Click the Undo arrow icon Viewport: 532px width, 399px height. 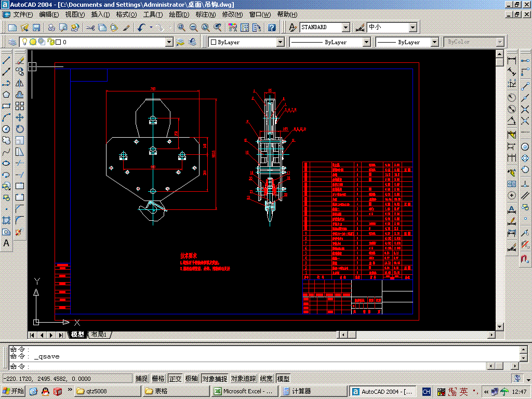coord(141,28)
